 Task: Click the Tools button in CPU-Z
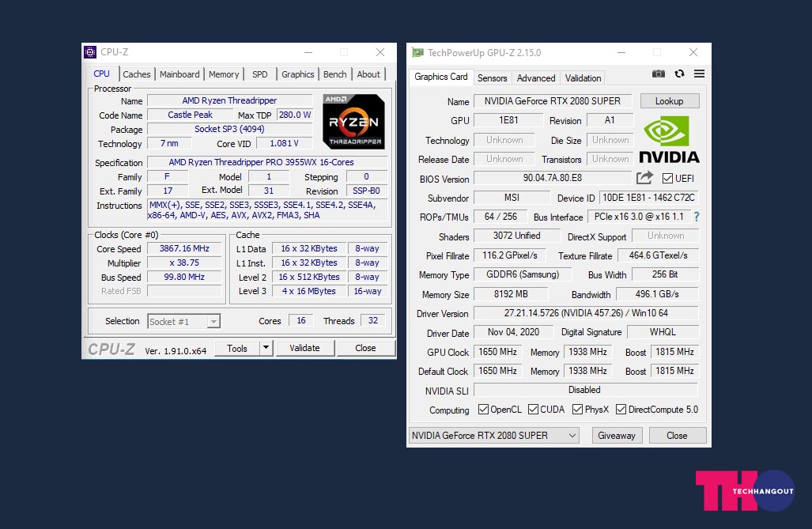[x=237, y=348]
